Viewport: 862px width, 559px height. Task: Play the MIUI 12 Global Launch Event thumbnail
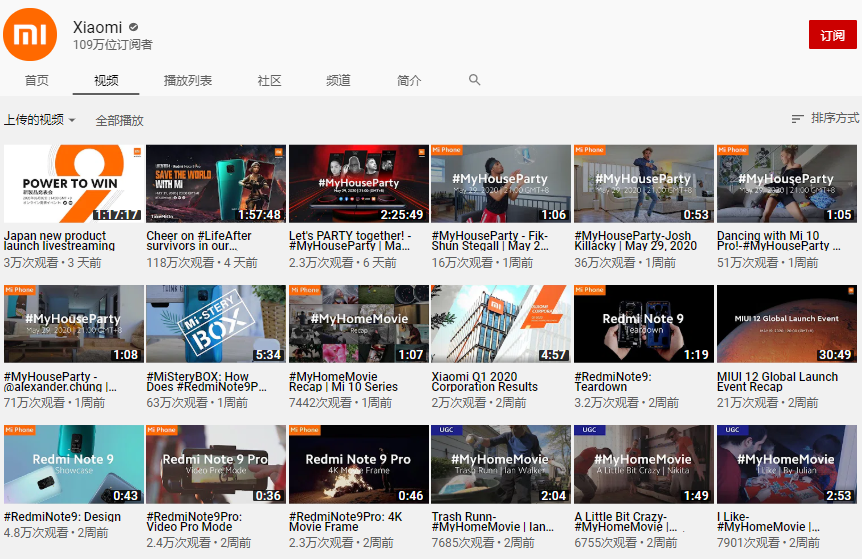coord(787,324)
